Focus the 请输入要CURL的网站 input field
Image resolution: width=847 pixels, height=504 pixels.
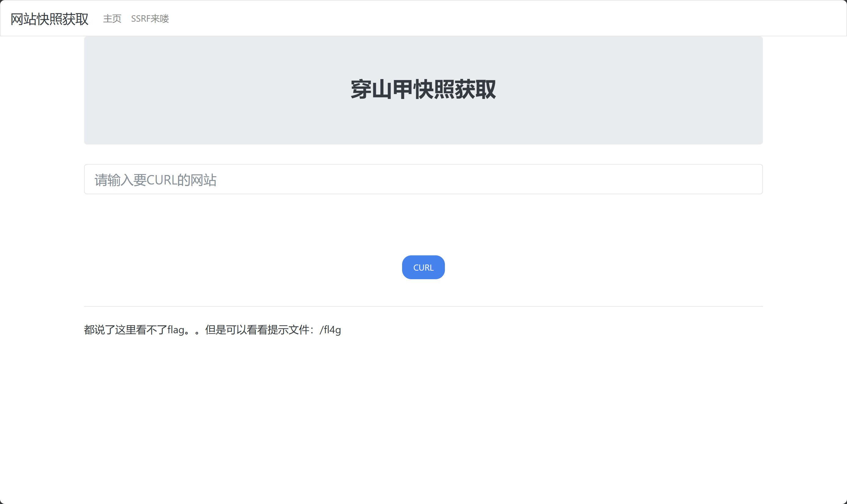[423, 179]
